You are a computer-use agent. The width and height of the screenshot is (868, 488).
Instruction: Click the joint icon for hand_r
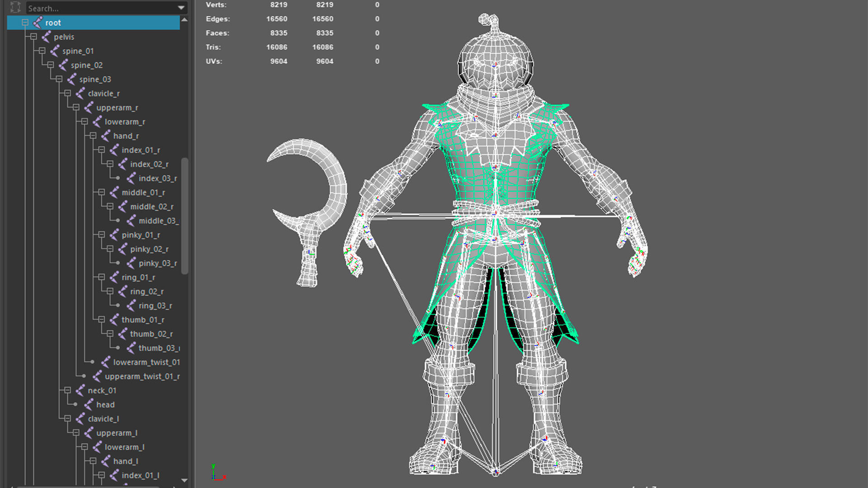click(x=106, y=136)
